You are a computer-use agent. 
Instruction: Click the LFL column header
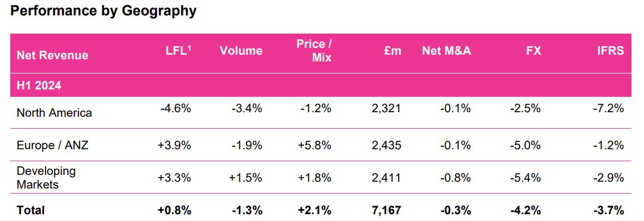pos(178,51)
